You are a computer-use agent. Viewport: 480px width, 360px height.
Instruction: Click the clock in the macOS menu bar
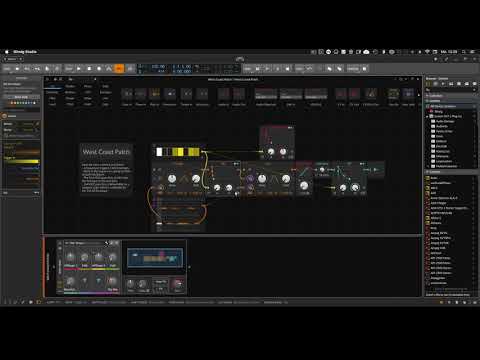click(x=449, y=52)
